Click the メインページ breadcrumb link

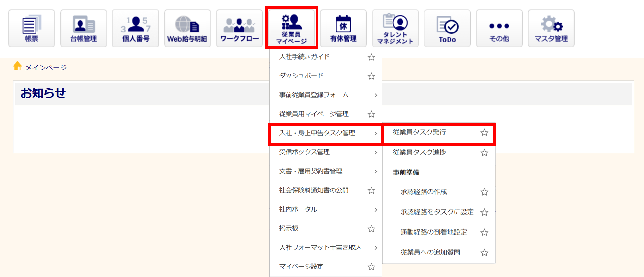(46, 68)
